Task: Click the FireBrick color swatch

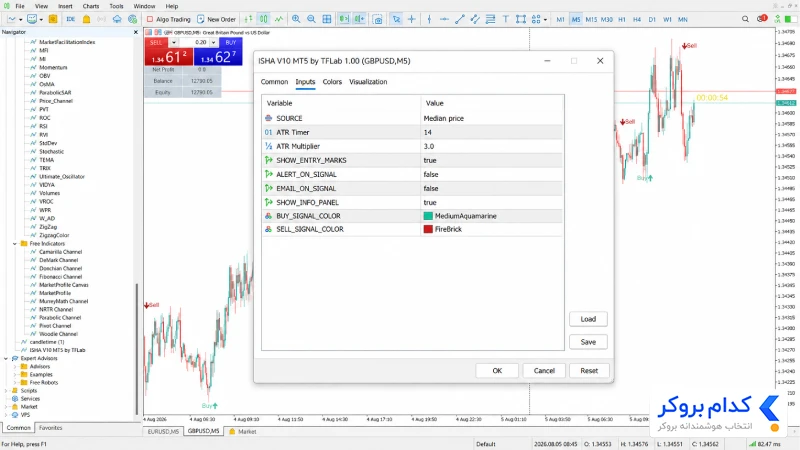Action: pyautogui.click(x=428, y=229)
